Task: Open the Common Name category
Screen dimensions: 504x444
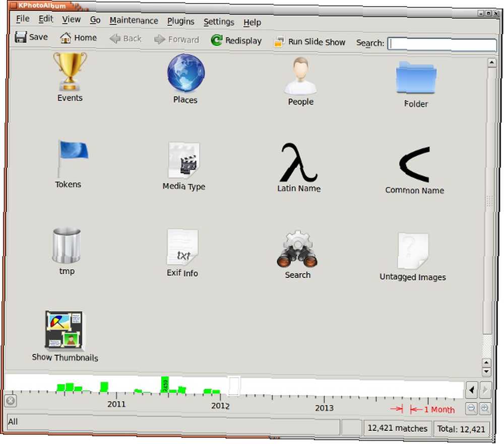Action: click(415, 171)
